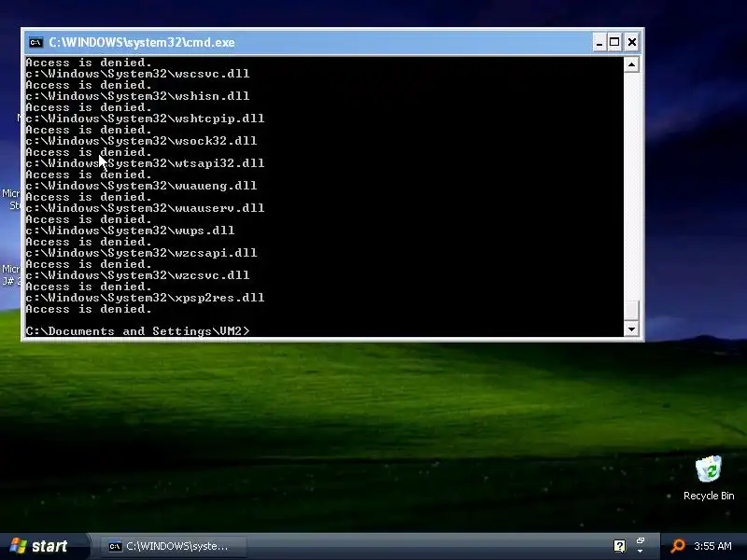
Task: Click the wuauserv.dll path line
Action: tap(145, 208)
